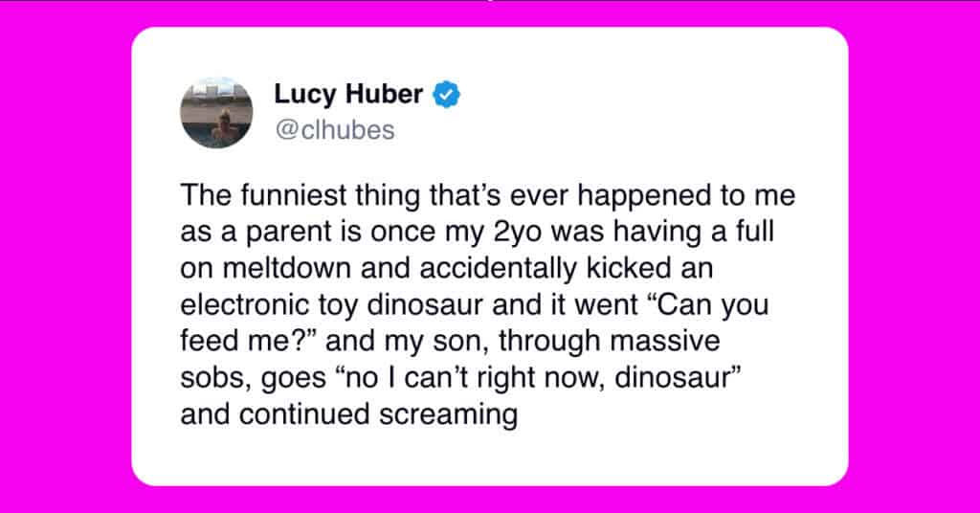Select the phrase "through massive sobs"

click(450, 359)
